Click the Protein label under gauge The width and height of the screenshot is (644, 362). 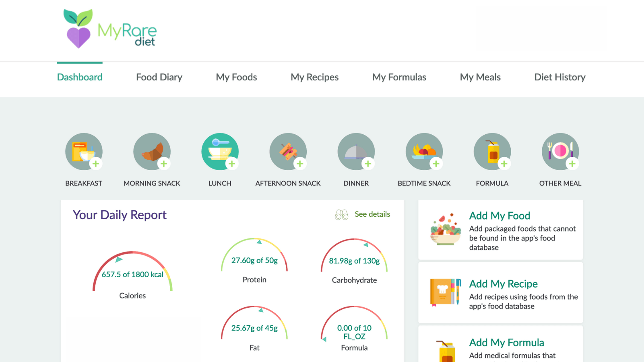[254, 280]
